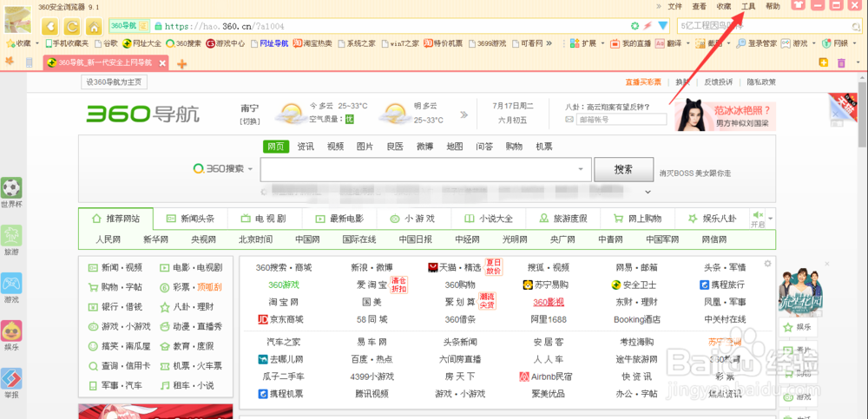This screenshot has width=868, height=419.
Task: Click the green secure lock icon in address bar
Action: pos(158,26)
